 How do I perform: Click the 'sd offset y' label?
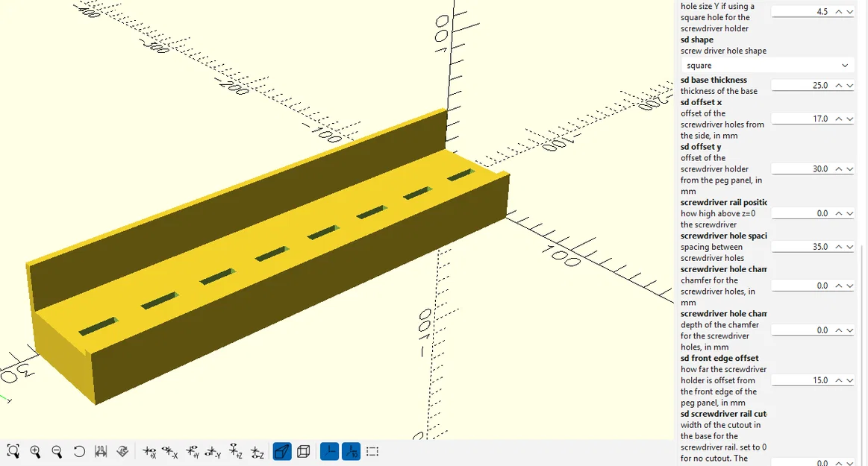(x=701, y=147)
